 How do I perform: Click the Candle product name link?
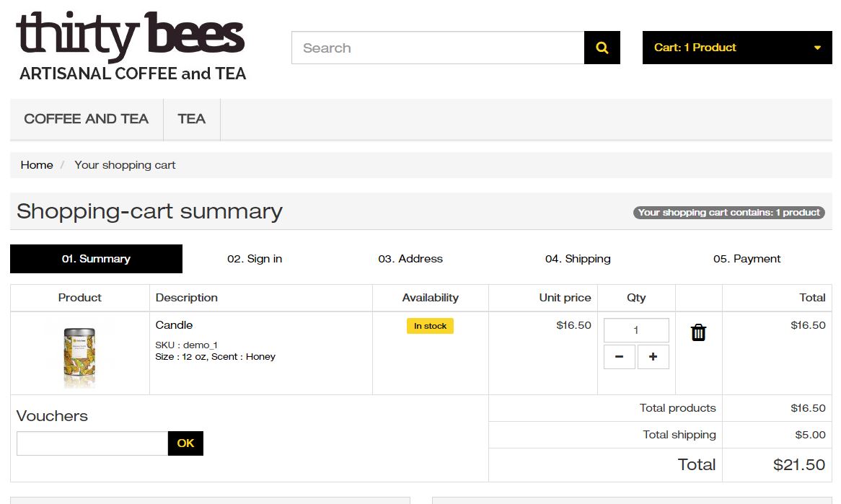(174, 325)
